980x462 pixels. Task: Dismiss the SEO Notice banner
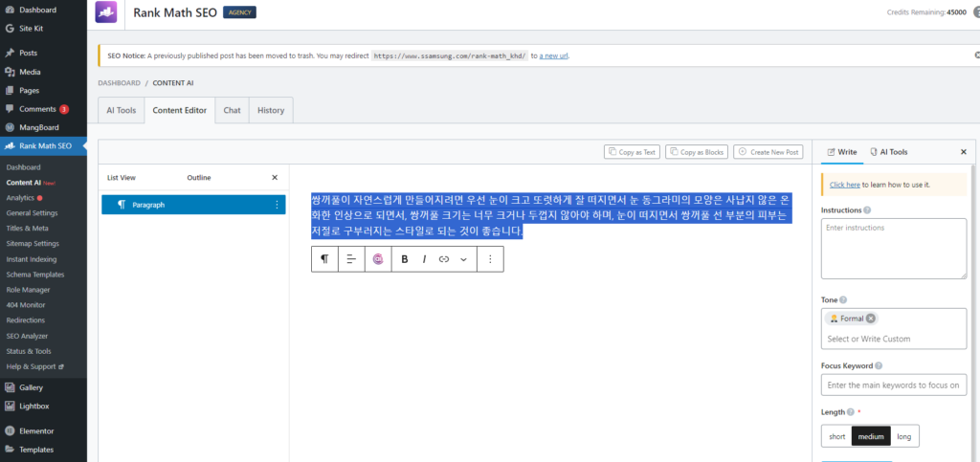coord(976,55)
